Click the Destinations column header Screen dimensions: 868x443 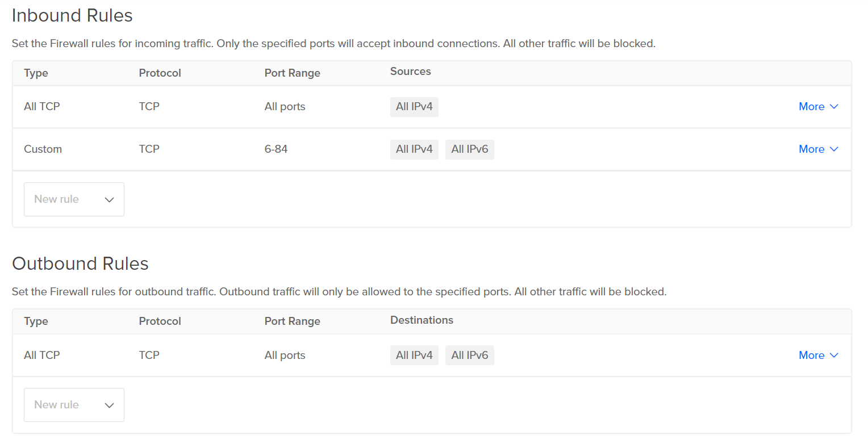(x=422, y=320)
